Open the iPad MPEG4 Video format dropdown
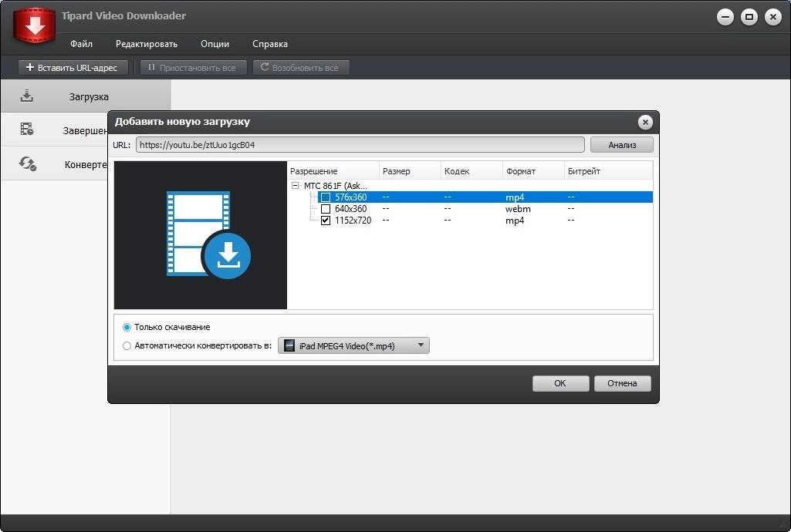Screen dimensions: 791x532 click(x=353, y=345)
